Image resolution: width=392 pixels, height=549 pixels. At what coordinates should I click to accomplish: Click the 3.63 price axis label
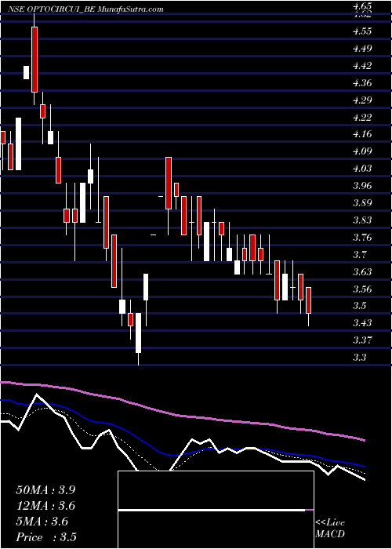[x=362, y=271]
